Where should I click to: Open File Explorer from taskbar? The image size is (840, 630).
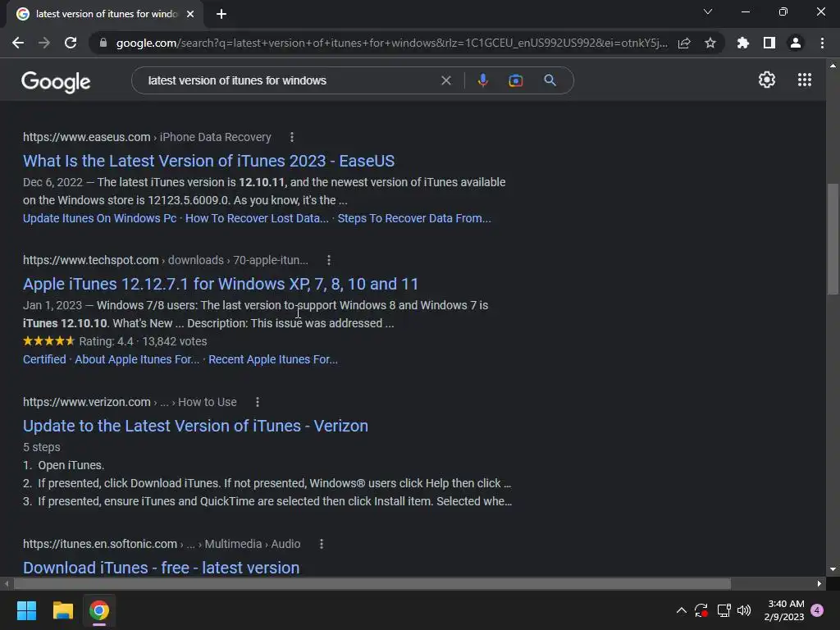(62, 610)
